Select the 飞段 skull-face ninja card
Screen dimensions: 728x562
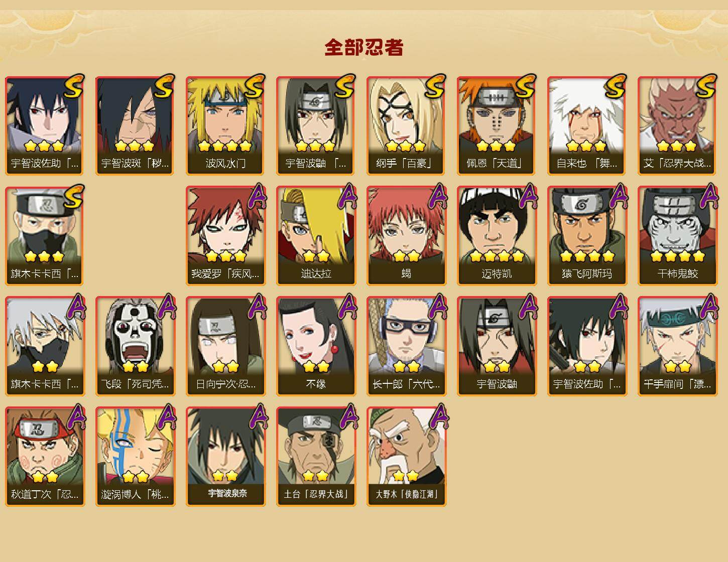135,346
